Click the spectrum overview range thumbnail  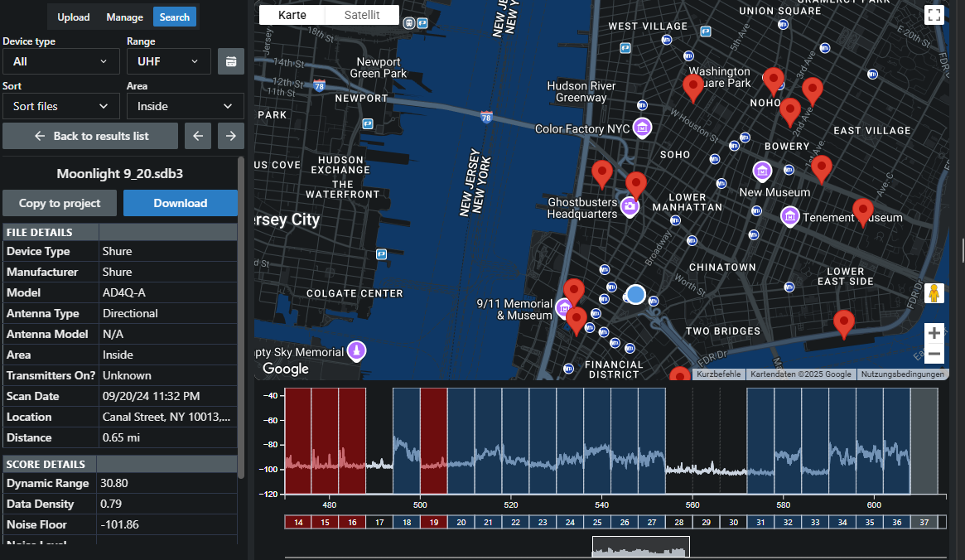pyautogui.click(x=640, y=548)
